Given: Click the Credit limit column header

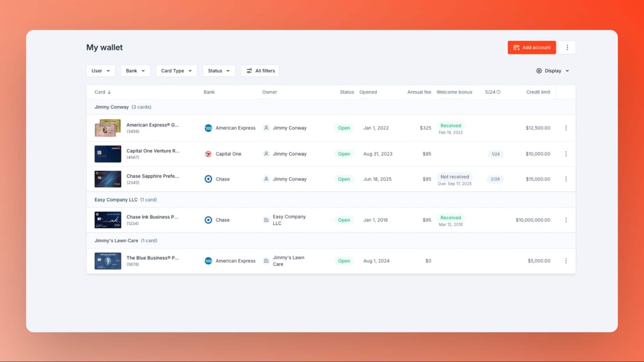Looking at the screenshot, I should point(538,92).
